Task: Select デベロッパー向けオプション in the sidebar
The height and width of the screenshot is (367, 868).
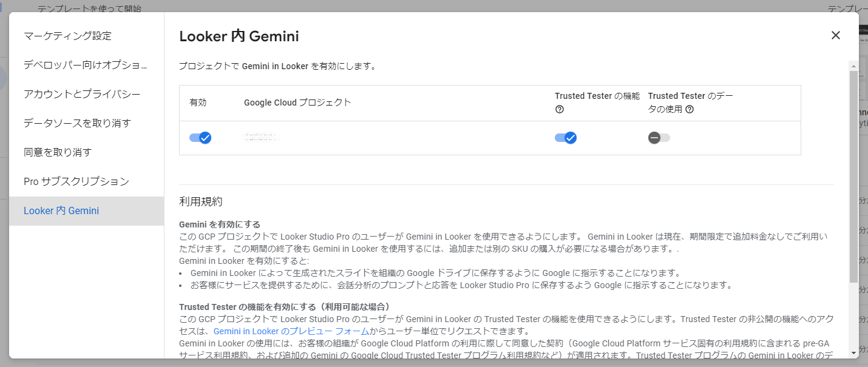Action: [85, 65]
